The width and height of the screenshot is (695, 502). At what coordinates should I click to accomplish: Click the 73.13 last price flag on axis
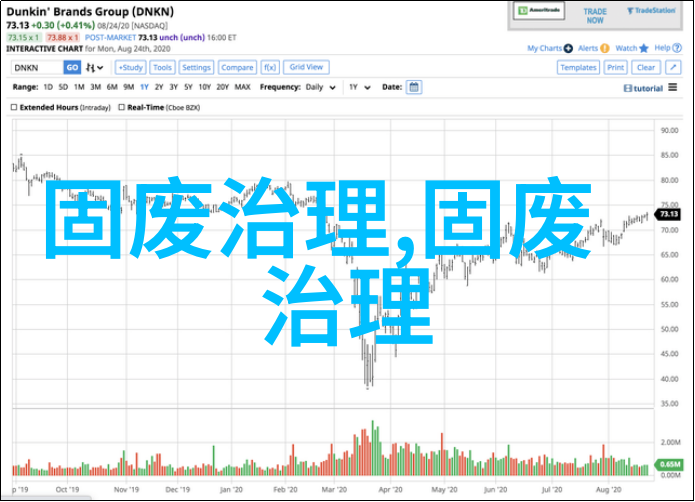(x=668, y=214)
